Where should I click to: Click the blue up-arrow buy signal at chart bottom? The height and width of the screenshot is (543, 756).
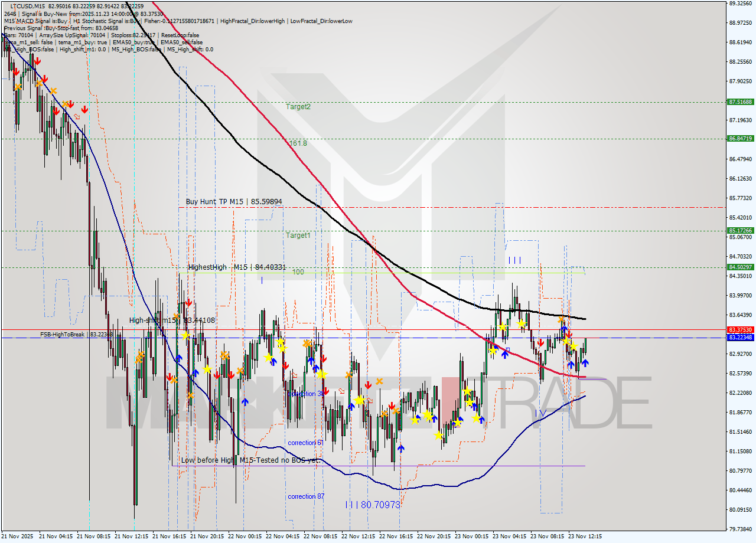coord(402,447)
